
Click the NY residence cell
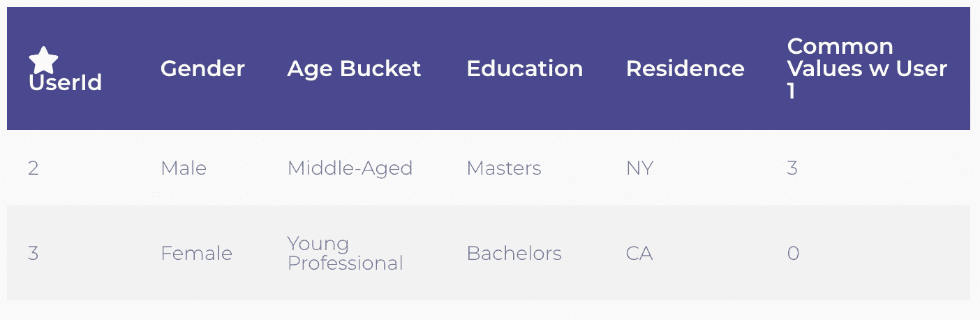(639, 168)
